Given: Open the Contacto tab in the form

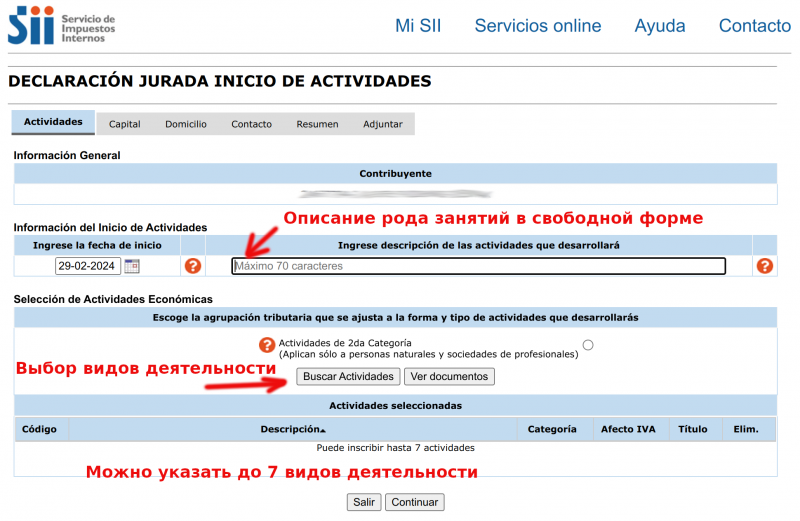Looking at the screenshot, I should 251,124.
